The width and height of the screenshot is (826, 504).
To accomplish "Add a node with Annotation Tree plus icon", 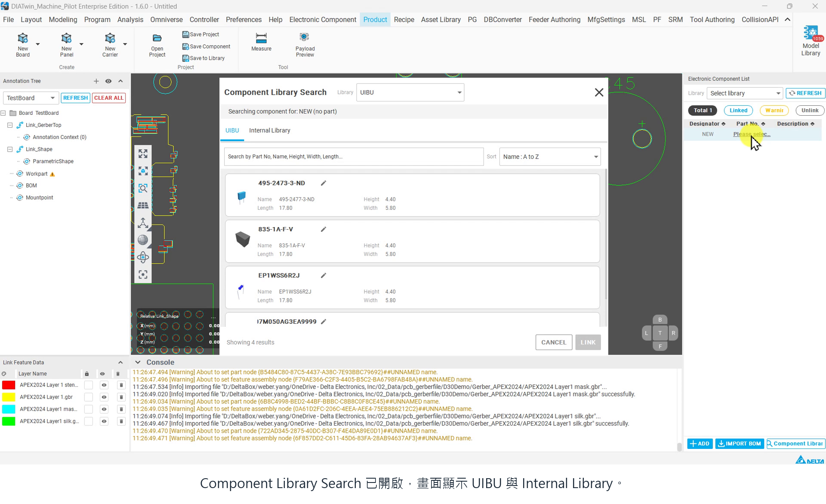I will [x=96, y=81].
